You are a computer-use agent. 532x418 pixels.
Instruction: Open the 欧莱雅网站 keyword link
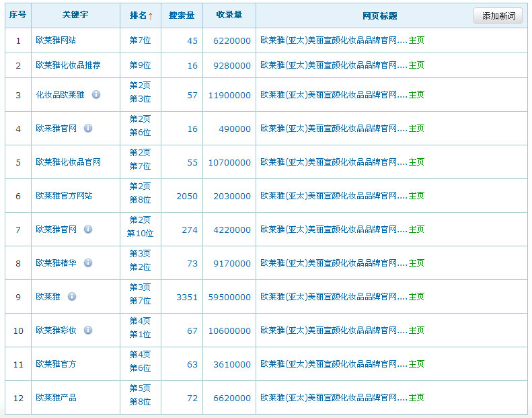(56, 41)
